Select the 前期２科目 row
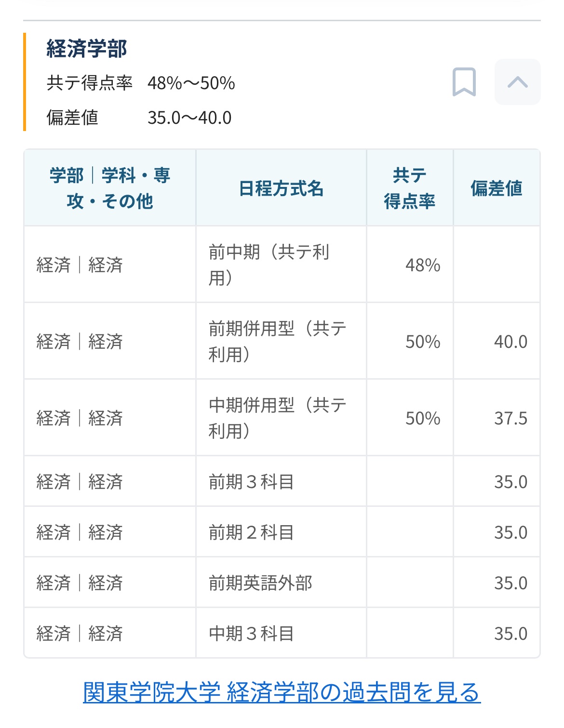564x728 pixels. point(282,532)
